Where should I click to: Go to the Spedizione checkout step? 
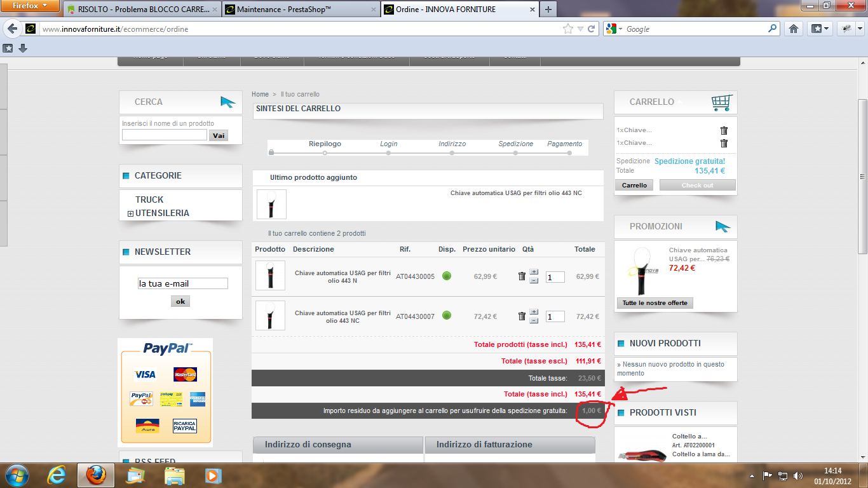click(516, 144)
